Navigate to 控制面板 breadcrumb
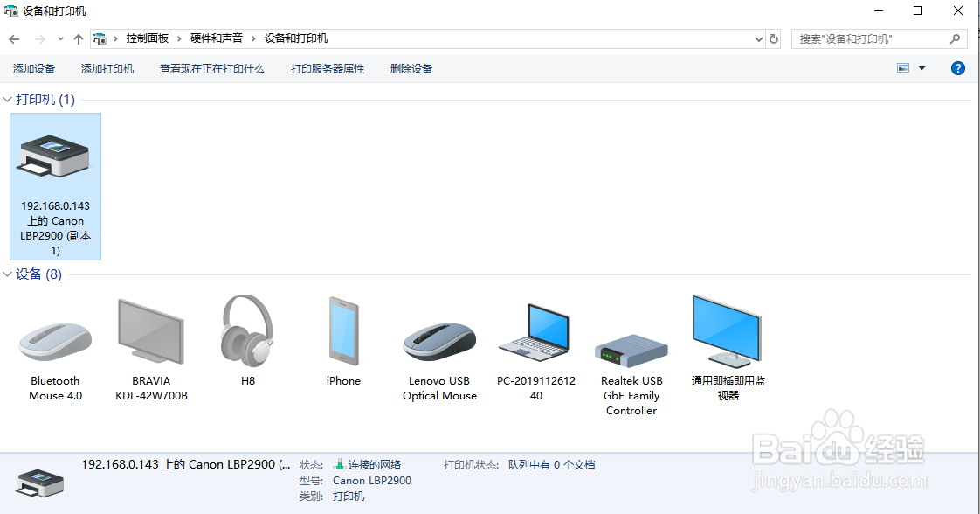This screenshot has height=514, width=980. click(x=148, y=38)
